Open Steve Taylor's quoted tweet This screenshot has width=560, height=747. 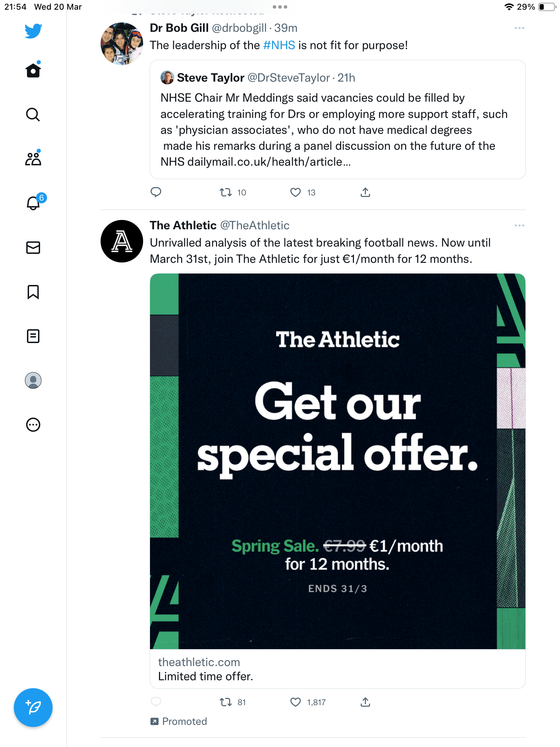pyautogui.click(x=338, y=119)
